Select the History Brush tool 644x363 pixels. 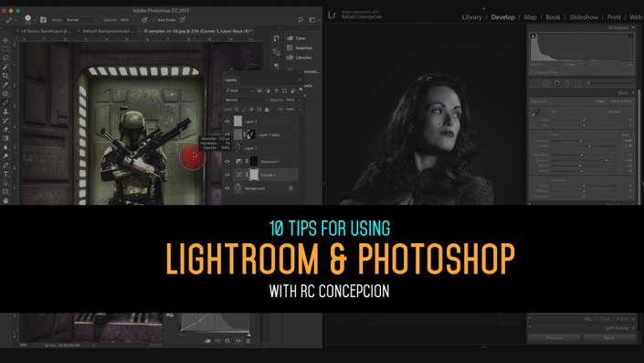tap(5, 121)
